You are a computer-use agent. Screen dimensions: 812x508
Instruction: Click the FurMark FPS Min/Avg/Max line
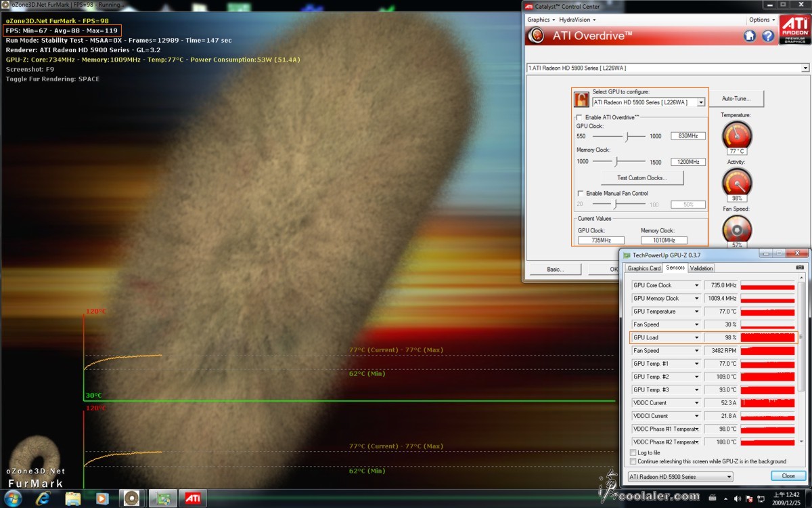(62, 30)
